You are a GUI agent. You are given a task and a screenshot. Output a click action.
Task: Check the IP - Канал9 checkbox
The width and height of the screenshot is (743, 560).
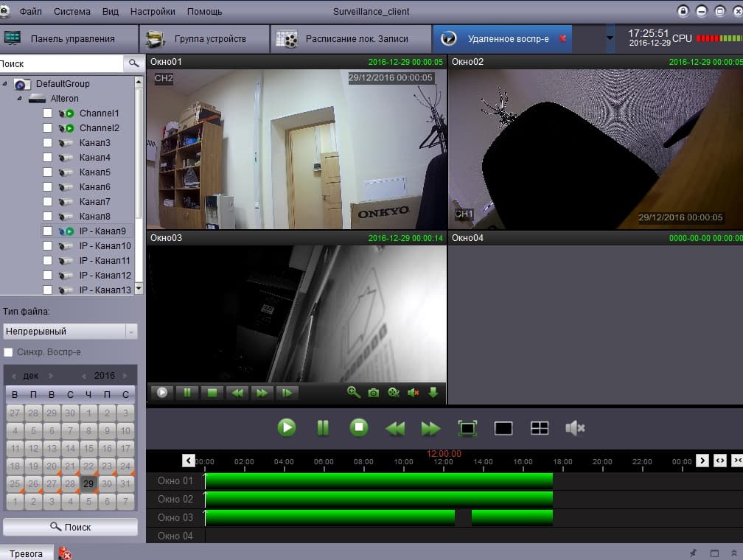(47, 231)
